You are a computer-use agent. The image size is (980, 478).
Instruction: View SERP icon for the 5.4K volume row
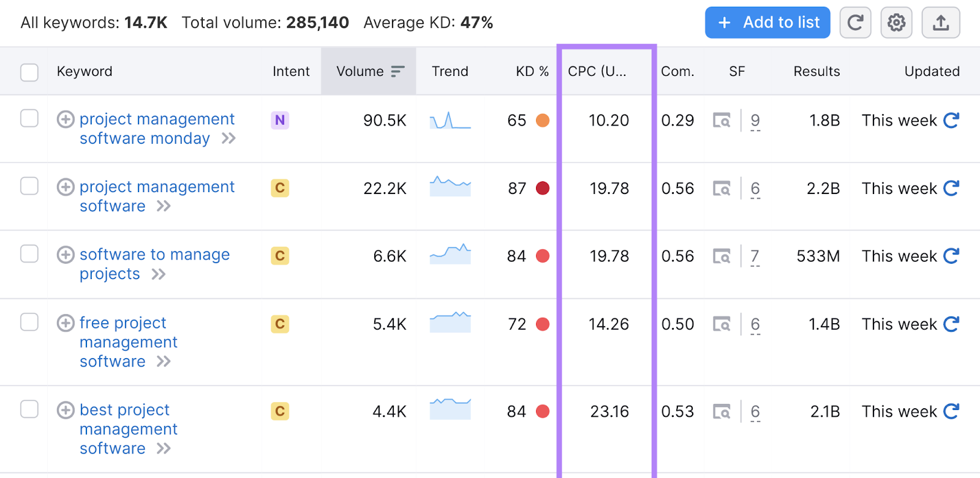pyautogui.click(x=722, y=324)
